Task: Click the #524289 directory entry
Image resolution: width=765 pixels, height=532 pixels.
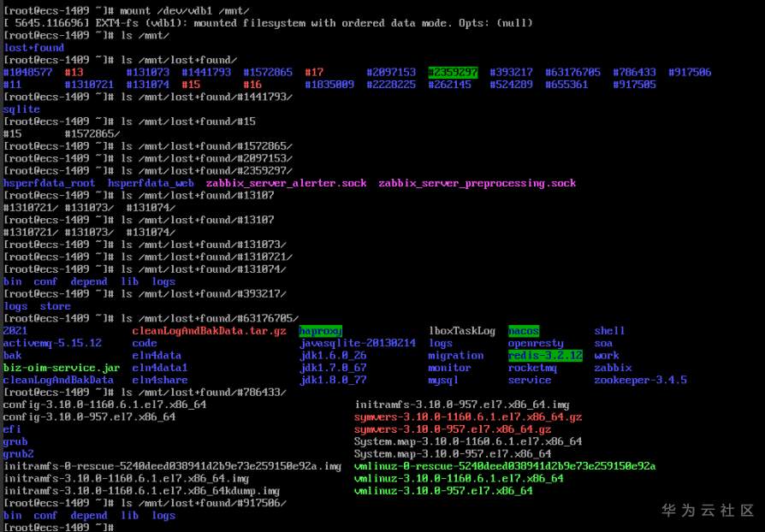Action: click(x=511, y=85)
